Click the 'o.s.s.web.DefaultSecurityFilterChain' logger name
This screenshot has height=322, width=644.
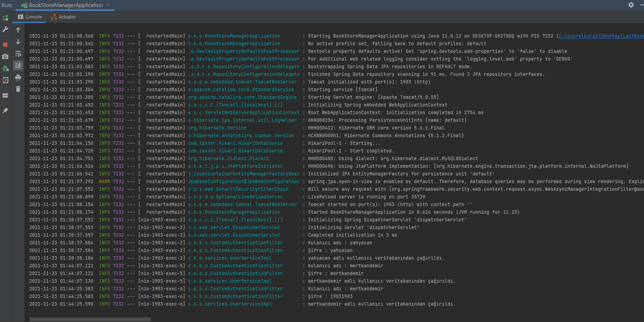click(238, 189)
